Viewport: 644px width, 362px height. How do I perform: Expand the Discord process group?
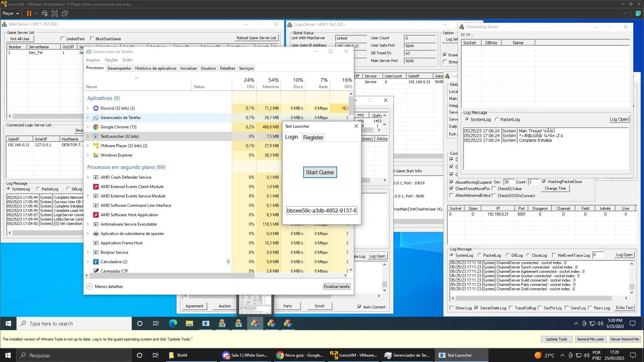click(88, 108)
